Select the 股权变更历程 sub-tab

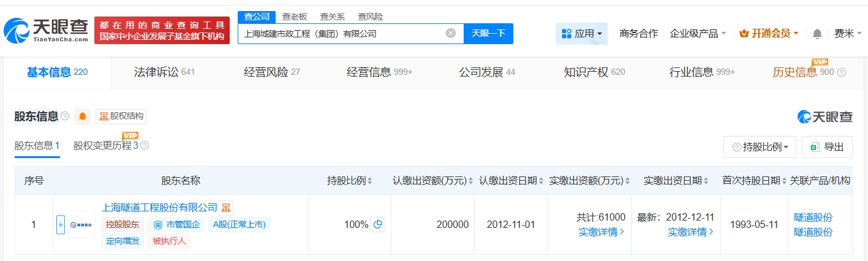click(x=105, y=146)
